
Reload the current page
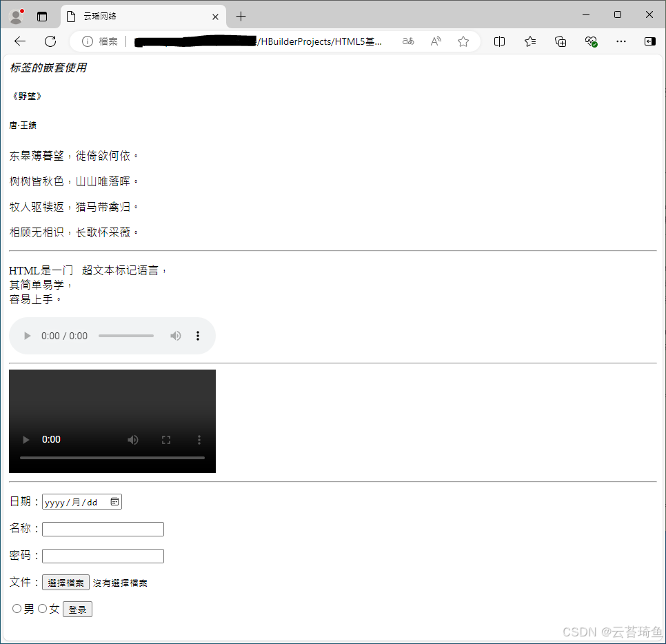point(50,41)
